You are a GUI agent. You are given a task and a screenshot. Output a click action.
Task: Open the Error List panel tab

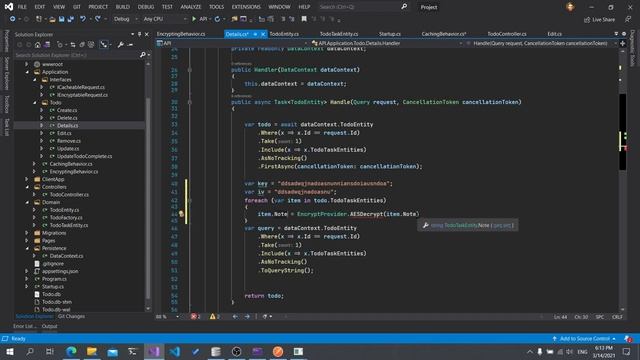pyautogui.click(x=24, y=326)
